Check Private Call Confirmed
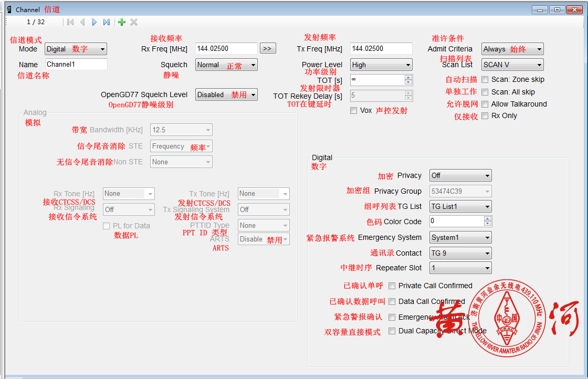Viewport: 588px width, 379px height. [392, 286]
